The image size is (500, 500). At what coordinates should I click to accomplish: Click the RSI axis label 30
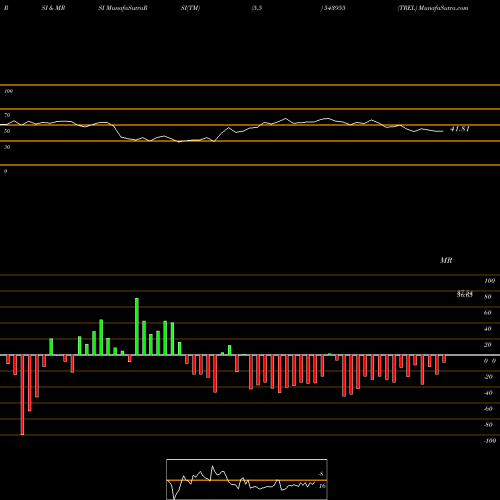coord(7,147)
